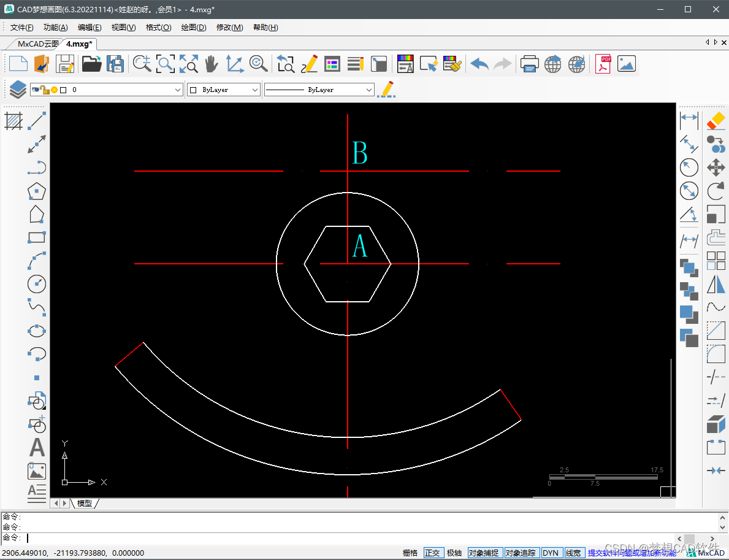Select the Circle tool

(37, 284)
